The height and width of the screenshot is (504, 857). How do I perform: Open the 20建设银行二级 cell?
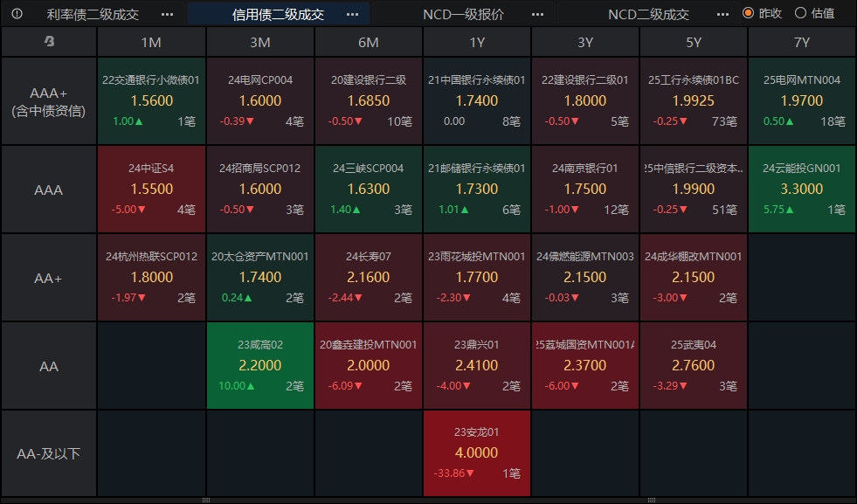[369, 101]
